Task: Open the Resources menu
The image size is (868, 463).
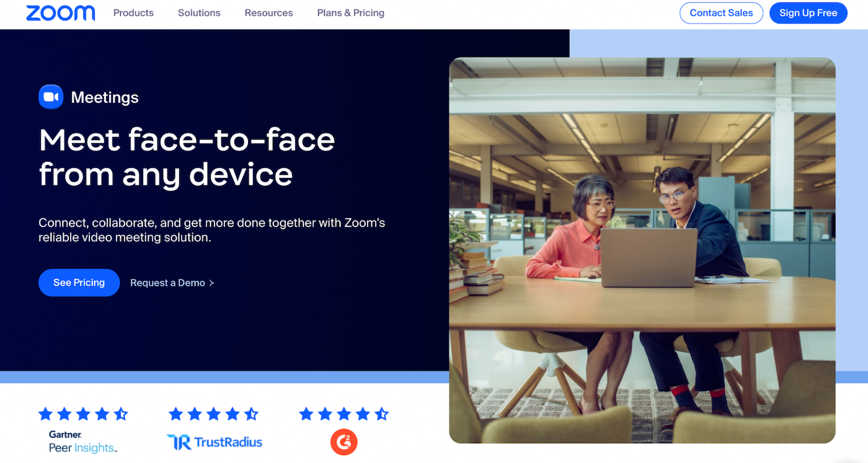Action: coord(268,13)
